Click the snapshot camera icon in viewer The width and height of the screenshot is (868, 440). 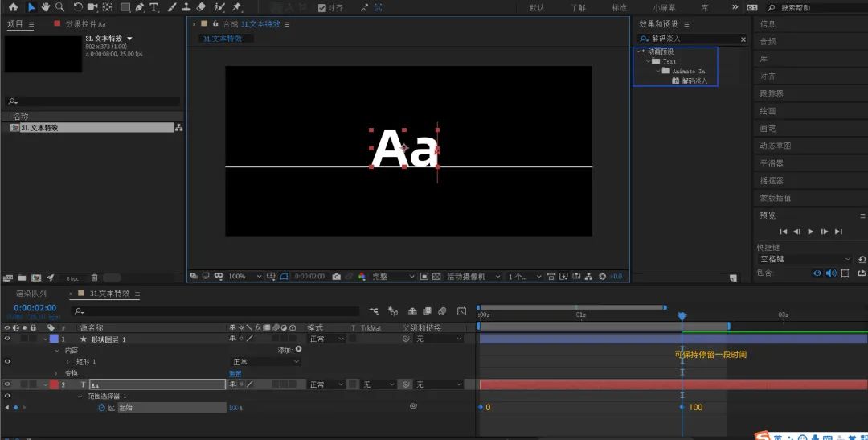pyautogui.click(x=336, y=276)
